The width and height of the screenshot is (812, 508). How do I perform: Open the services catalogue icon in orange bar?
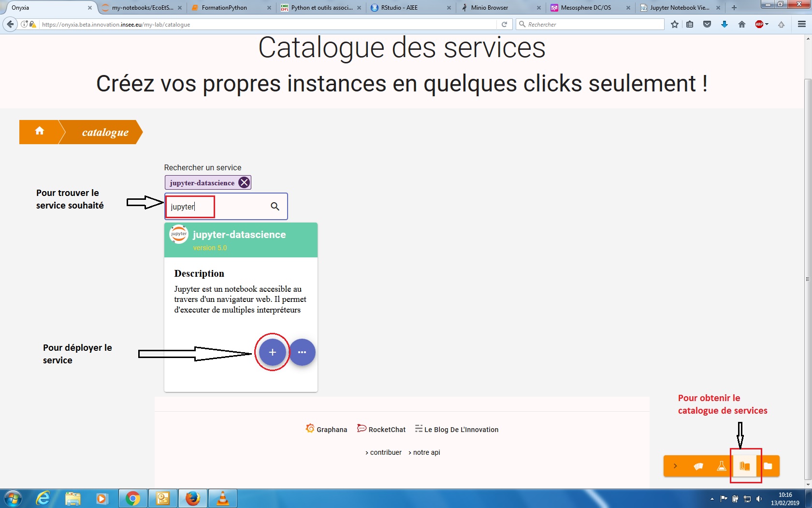(x=745, y=466)
